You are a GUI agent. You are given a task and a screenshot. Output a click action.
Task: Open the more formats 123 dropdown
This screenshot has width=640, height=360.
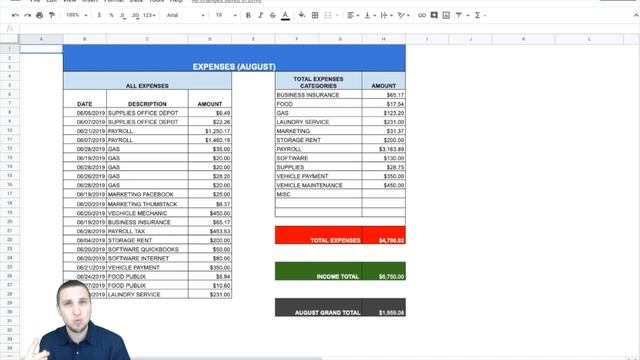point(149,15)
